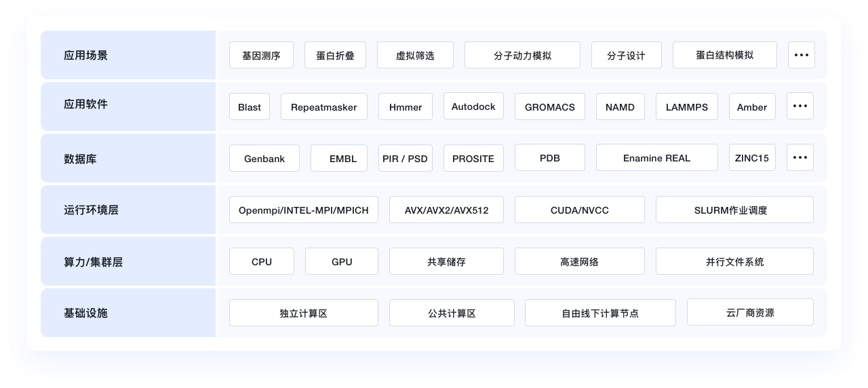Choose the Amber software box
The height and width of the screenshot is (388, 868).
point(752,106)
